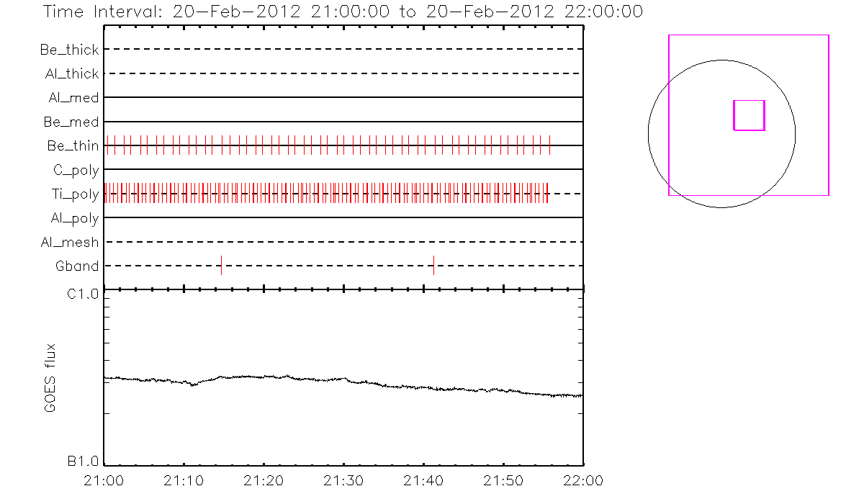
Task: Select the Al_thick filter label
Action: (x=71, y=74)
